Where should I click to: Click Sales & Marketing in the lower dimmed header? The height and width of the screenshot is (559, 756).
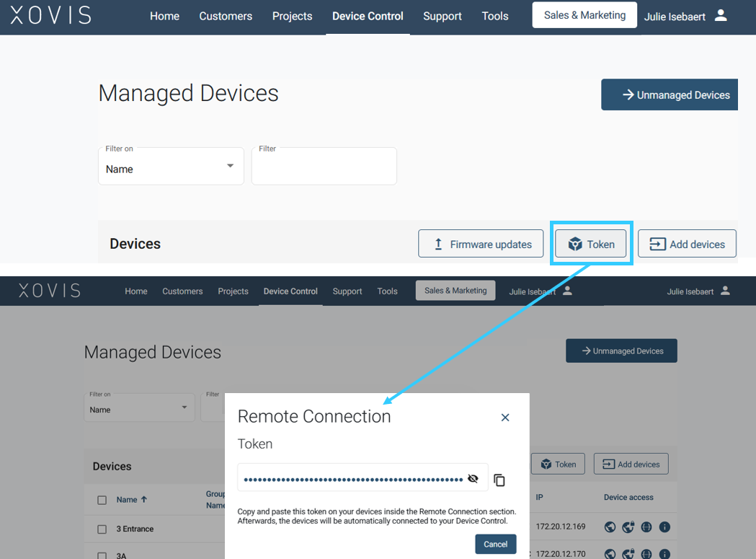[455, 291]
